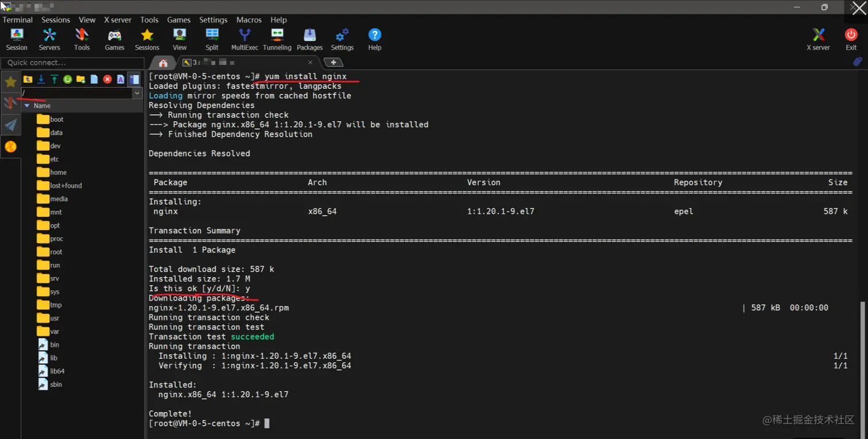This screenshot has height=439, width=868.
Task: Open the remote path dropdown arrow
Action: point(137,93)
